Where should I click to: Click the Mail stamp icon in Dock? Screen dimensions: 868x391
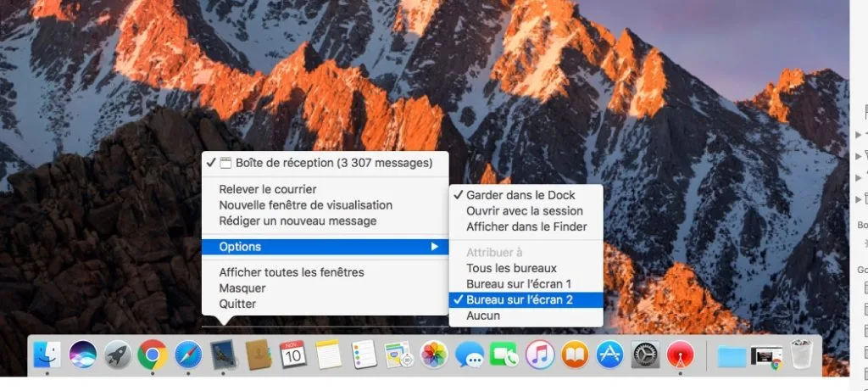pos(223,355)
